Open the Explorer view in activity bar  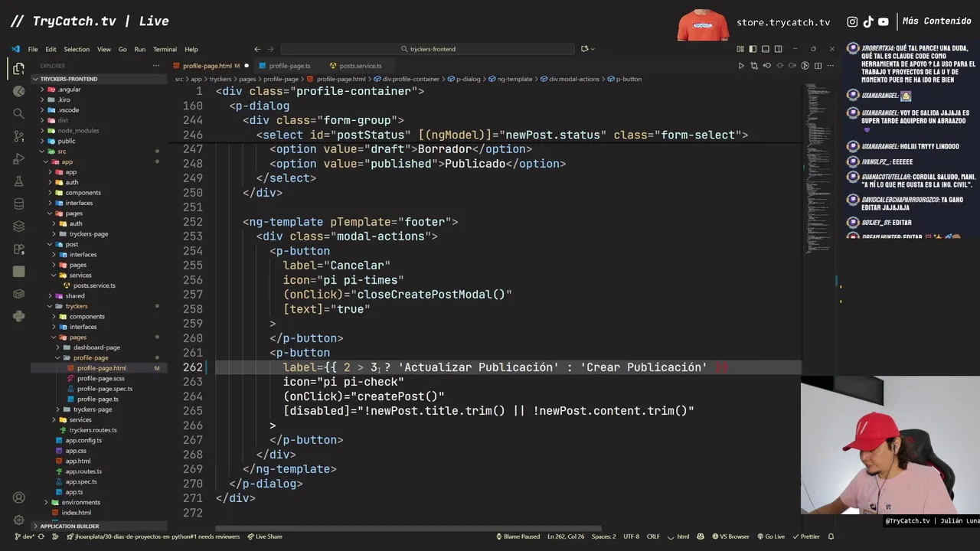click(x=18, y=69)
